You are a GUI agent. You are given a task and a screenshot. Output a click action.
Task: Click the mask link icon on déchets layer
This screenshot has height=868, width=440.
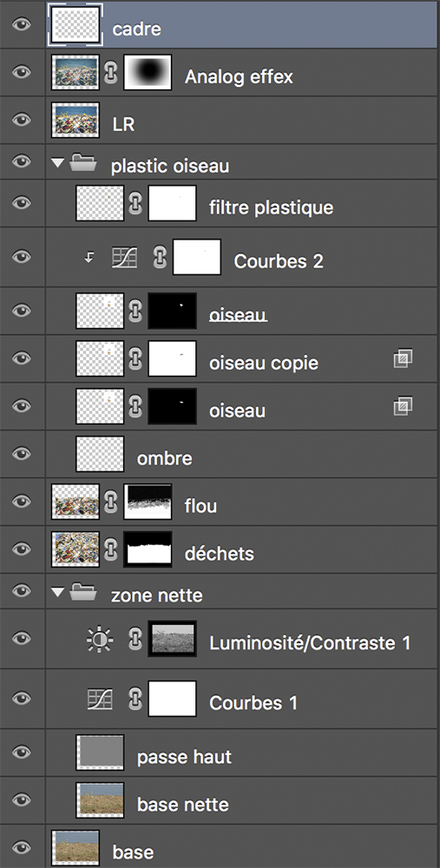click(111, 549)
